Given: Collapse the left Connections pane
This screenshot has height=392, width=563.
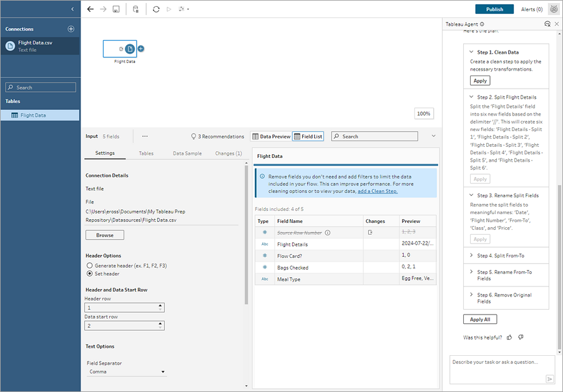Looking at the screenshot, I should pos(72,9).
